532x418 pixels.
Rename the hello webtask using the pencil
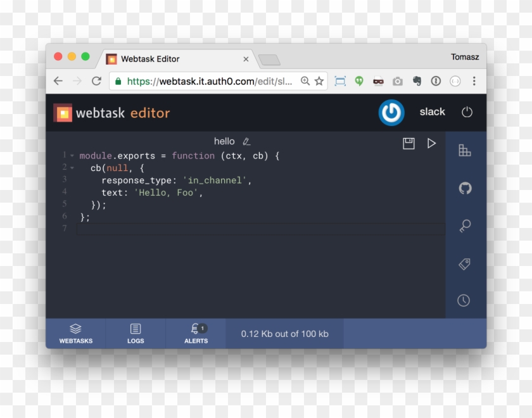coord(246,141)
